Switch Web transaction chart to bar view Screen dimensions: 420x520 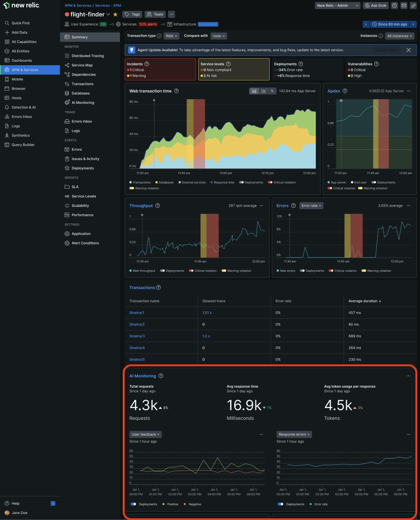click(263, 91)
